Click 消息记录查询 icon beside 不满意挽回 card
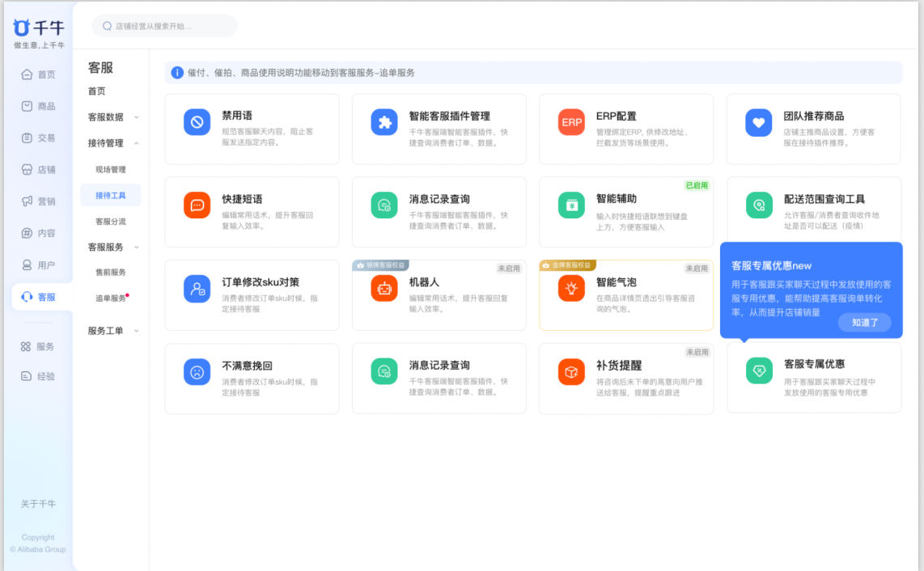924x571 pixels. point(384,372)
